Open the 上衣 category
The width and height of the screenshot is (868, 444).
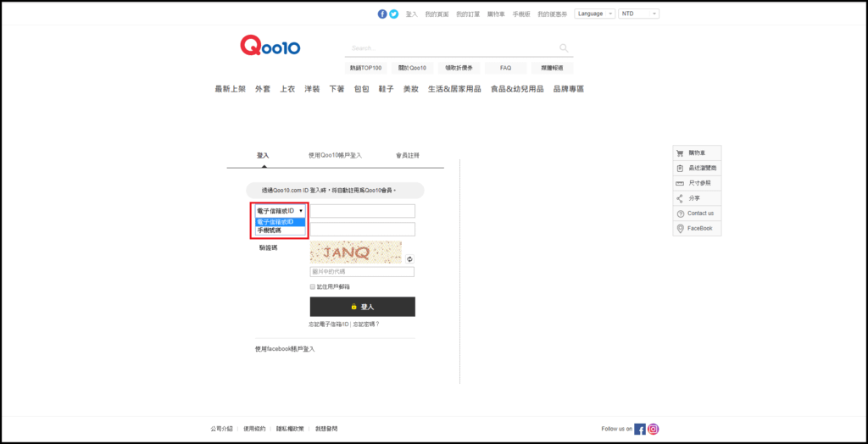tap(287, 89)
